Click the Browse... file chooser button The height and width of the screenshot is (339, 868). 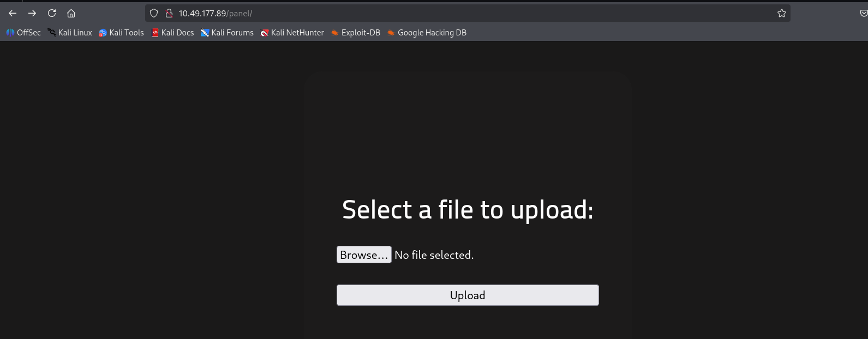364,255
